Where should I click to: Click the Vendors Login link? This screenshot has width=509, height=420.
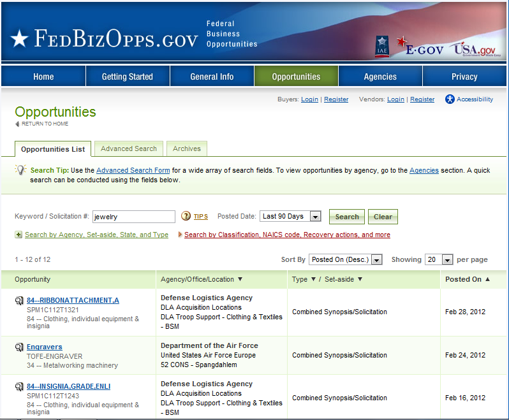(x=395, y=99)
